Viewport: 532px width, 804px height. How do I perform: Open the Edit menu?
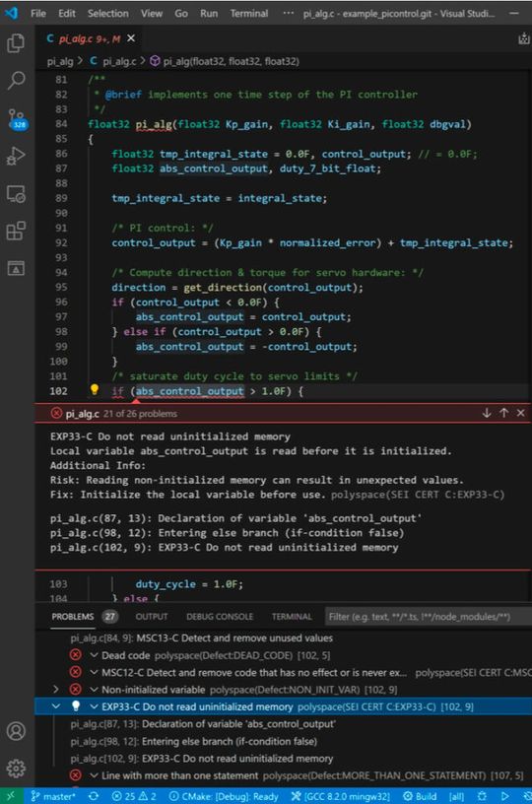point(67,14)
